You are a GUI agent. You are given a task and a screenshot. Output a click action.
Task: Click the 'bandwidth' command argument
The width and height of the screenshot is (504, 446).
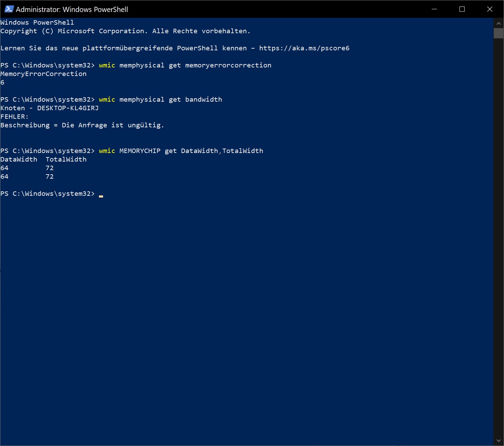(203, 100)
